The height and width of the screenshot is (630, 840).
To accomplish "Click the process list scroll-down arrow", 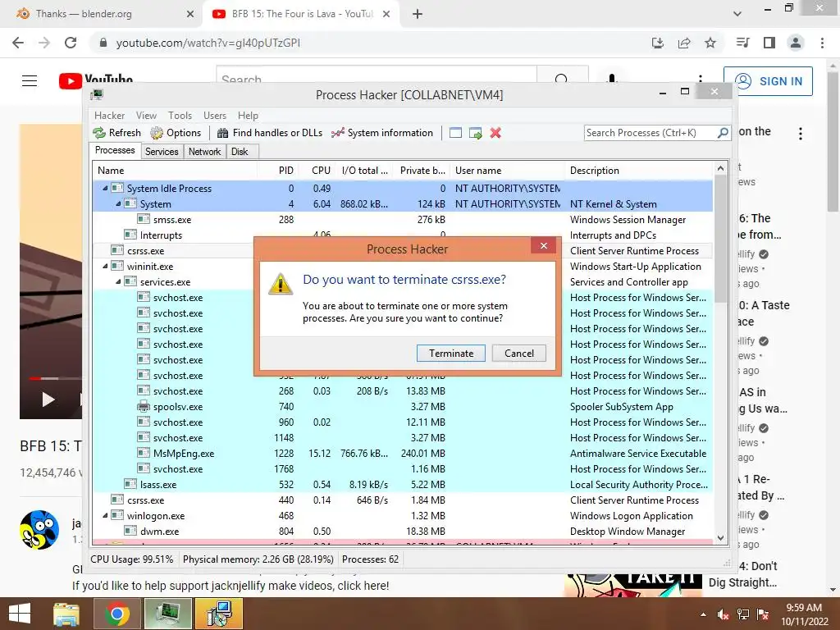I will click(x=720, y=538).
